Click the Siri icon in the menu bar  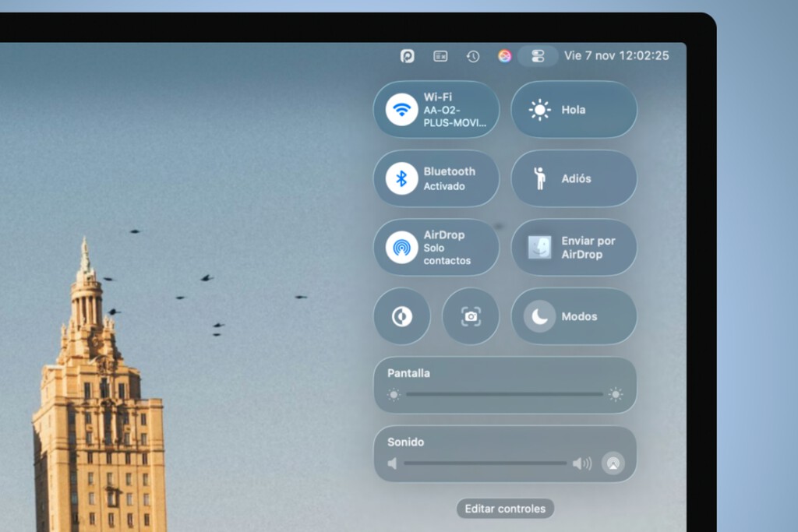click(503, 55)
